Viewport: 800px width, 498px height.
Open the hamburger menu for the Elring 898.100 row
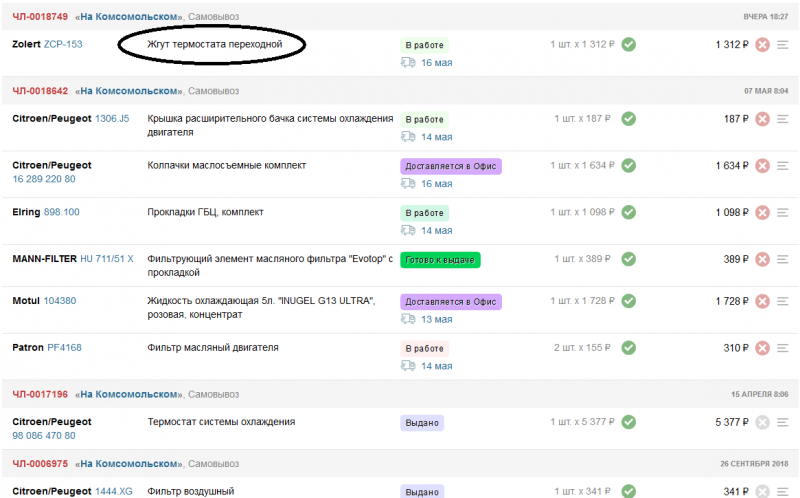click(x=783, y=212)
